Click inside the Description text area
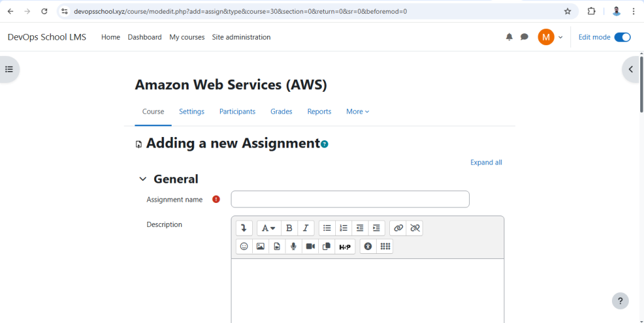This screenshot has width=644, height=323. [x=367, y=290]
